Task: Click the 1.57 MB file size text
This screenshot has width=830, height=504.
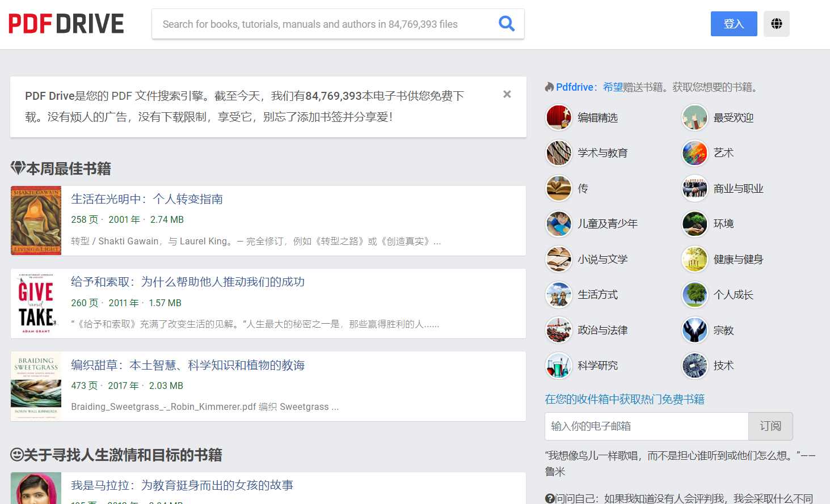Action: [165, 303]
